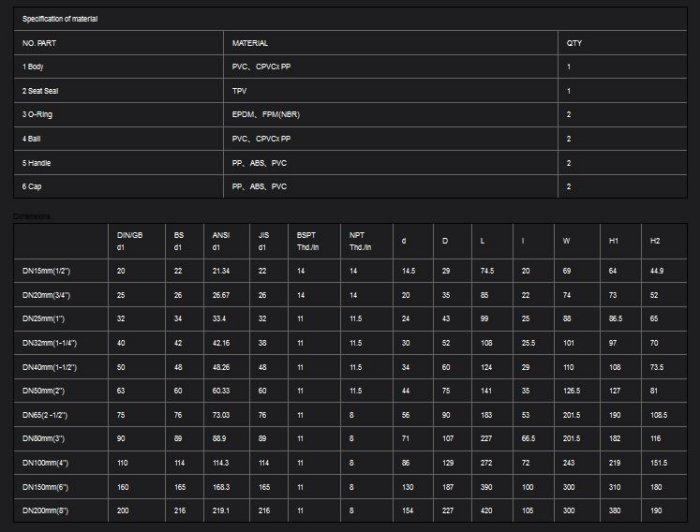Select the 'DN15mm(1/2")' size row label
The width and height of the screenshot is (700, 532).
pos(46,271)
